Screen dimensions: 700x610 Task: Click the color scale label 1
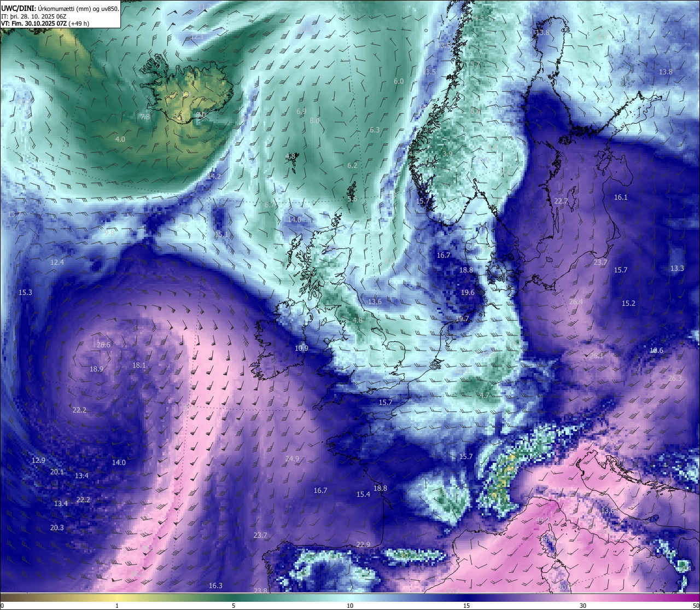pos(117,606)
